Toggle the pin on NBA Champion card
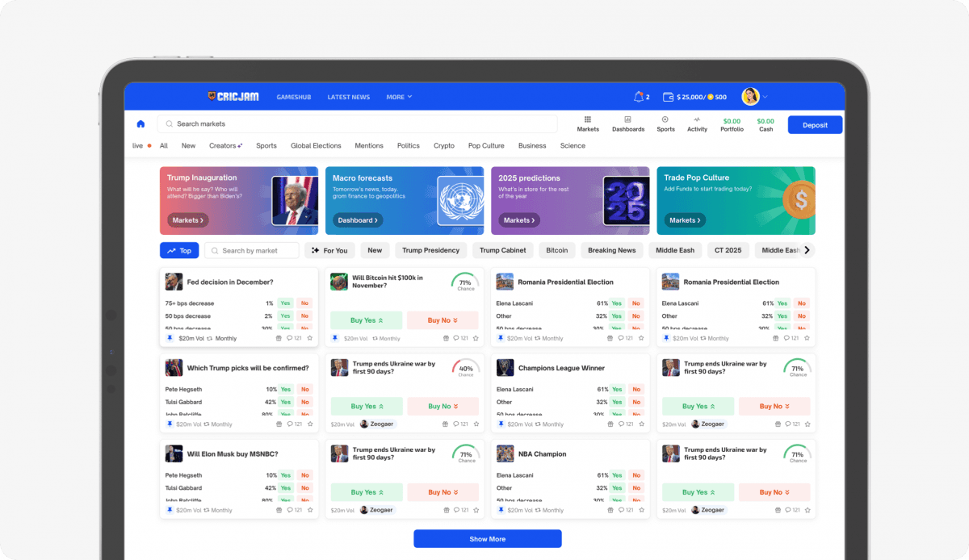Image resolution: width=969 pixels, height=560 pixels. [501, 510]
